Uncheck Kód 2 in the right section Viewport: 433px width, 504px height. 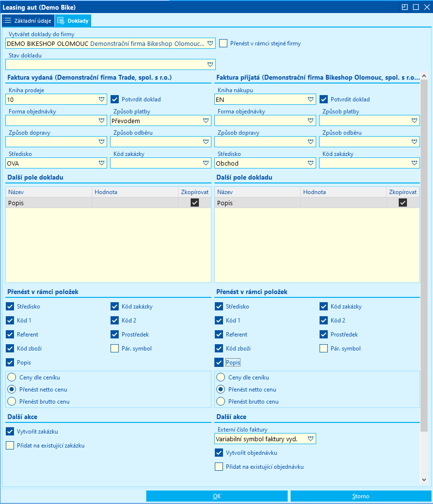coord(324,321)
